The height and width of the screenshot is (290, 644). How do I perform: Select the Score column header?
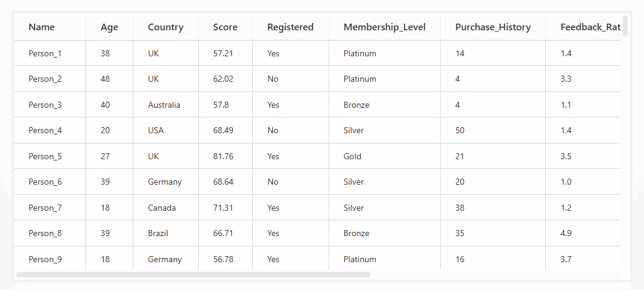coord(225,27)
